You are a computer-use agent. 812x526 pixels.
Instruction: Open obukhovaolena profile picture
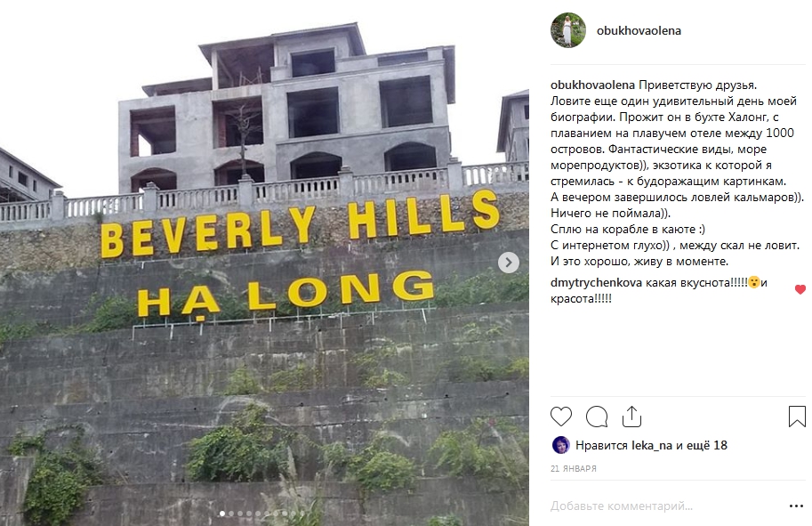pyautogui.click(x=568, y=30)
